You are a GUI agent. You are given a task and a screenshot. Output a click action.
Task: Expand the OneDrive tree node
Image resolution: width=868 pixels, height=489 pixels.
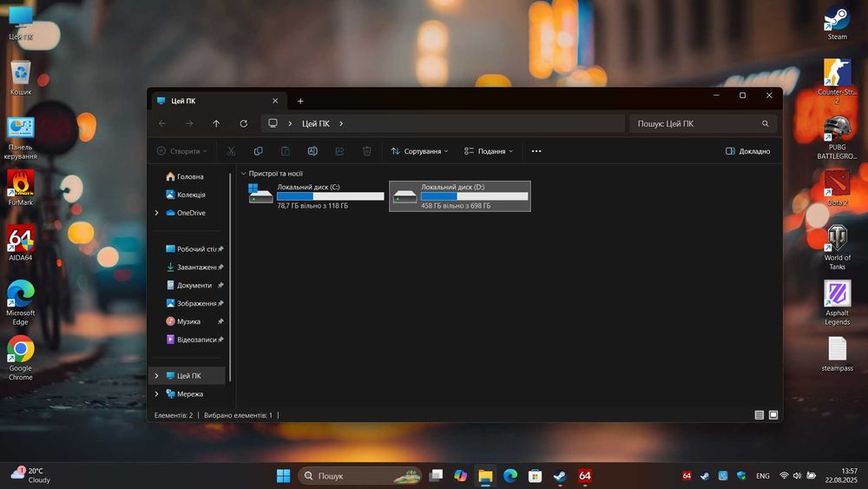[156, 213]
